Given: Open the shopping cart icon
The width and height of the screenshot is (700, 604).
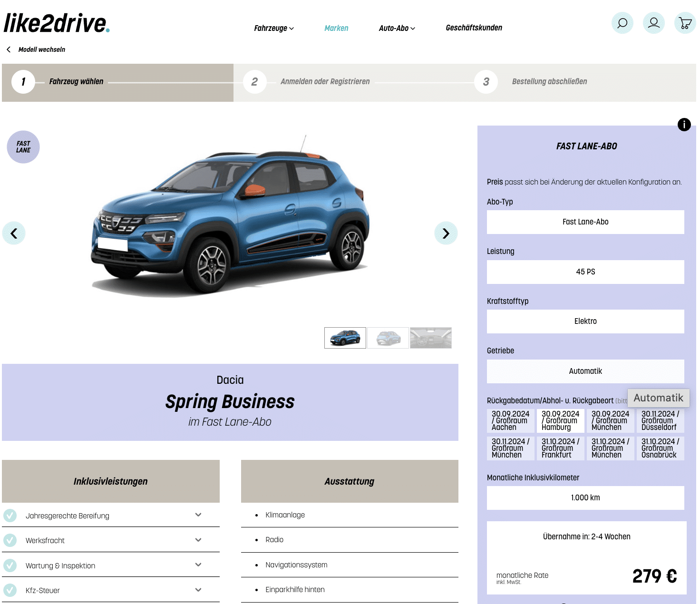Looking at the screenshot, I should tap(685, 23).
